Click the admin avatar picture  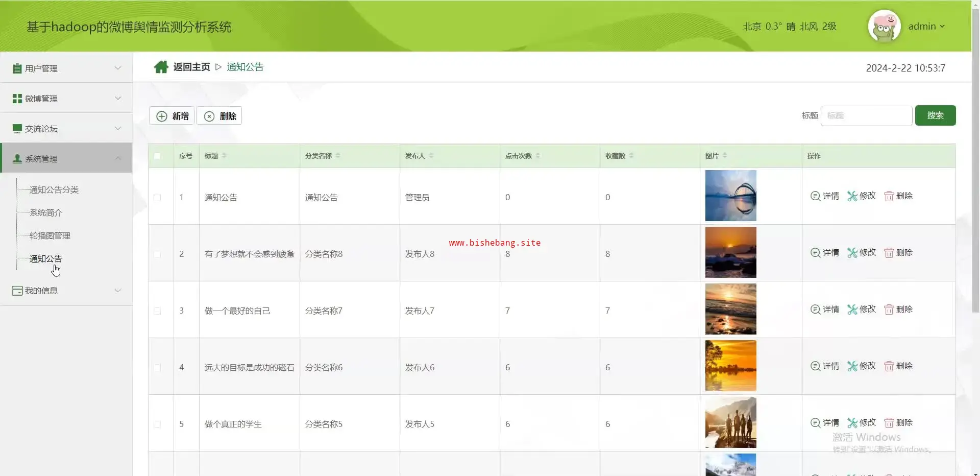click(x=884, y=26)
